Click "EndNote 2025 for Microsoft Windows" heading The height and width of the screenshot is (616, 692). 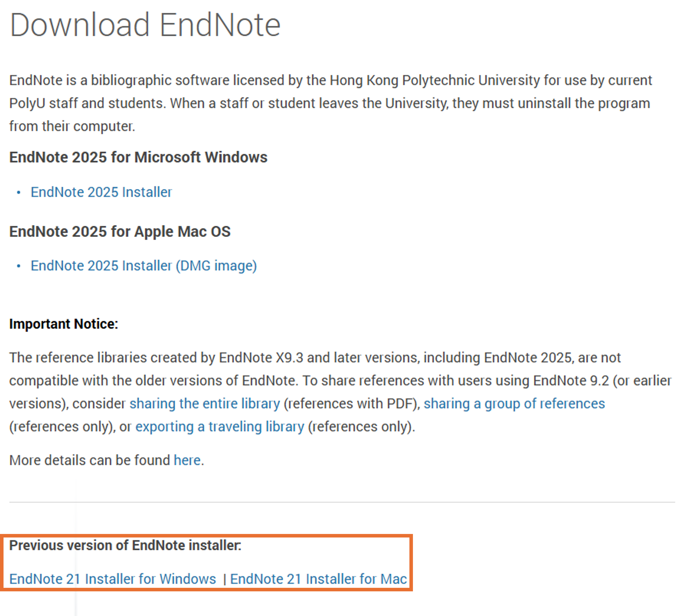coord(138,157)
